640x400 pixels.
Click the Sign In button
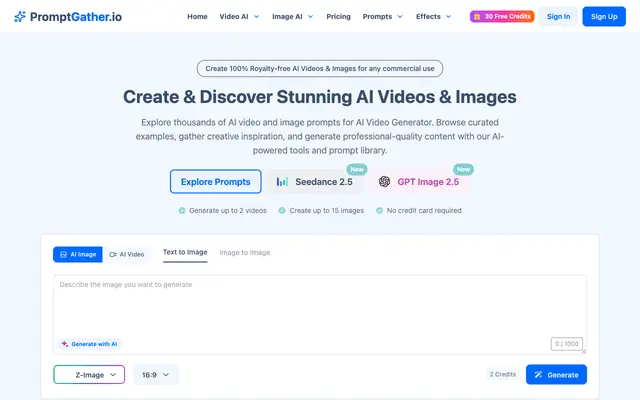point(558,17)
